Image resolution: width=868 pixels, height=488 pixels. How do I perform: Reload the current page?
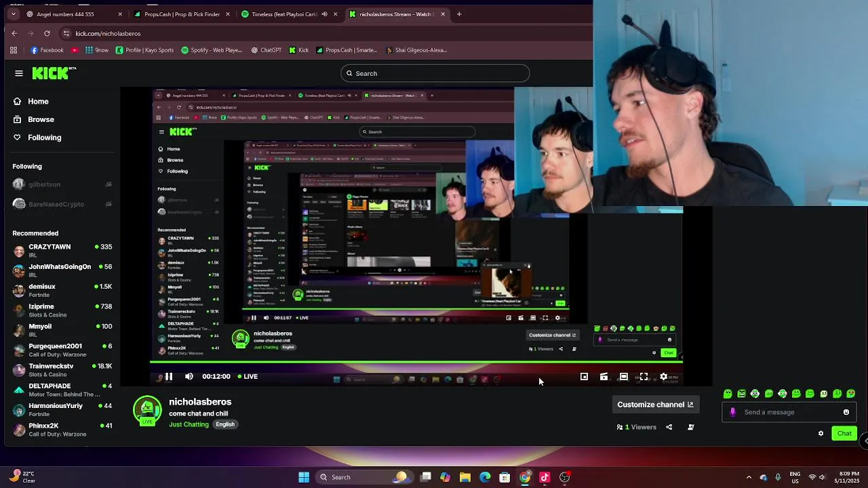click(47, 33)
